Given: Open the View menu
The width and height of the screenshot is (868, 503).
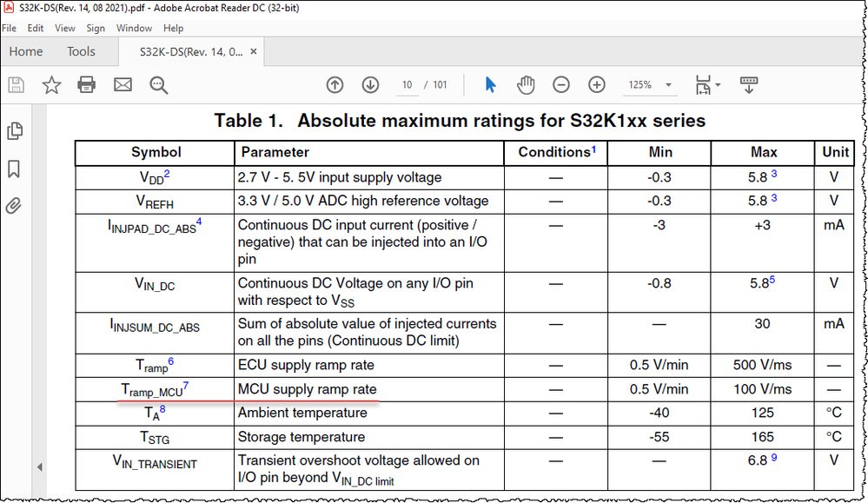Looking at the screenshot, I should [x=64, y=28].
